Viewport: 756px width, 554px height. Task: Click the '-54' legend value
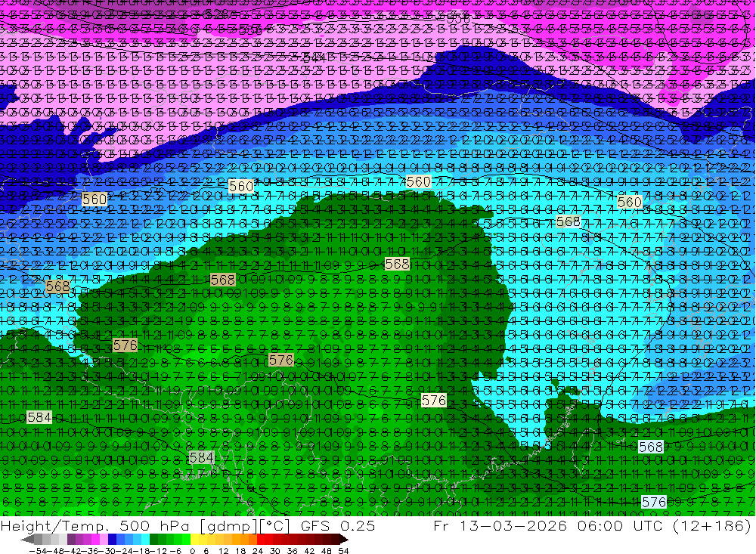pyautogui.click(x=37, y=551)
